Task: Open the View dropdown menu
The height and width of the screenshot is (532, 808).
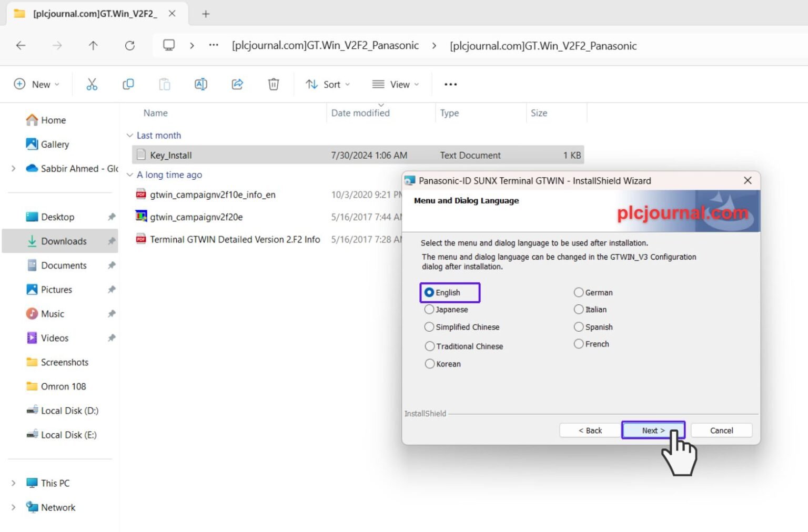Action: 396,84
